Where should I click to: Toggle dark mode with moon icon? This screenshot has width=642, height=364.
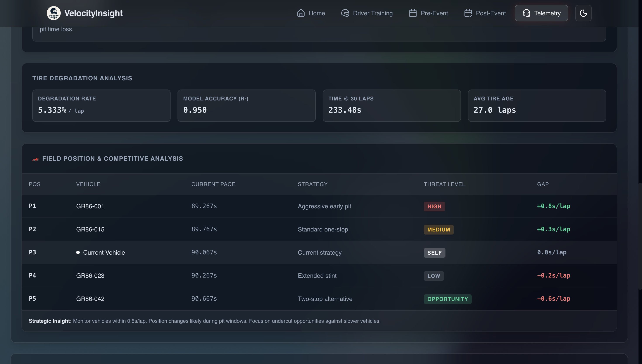[x=583, y=13]
